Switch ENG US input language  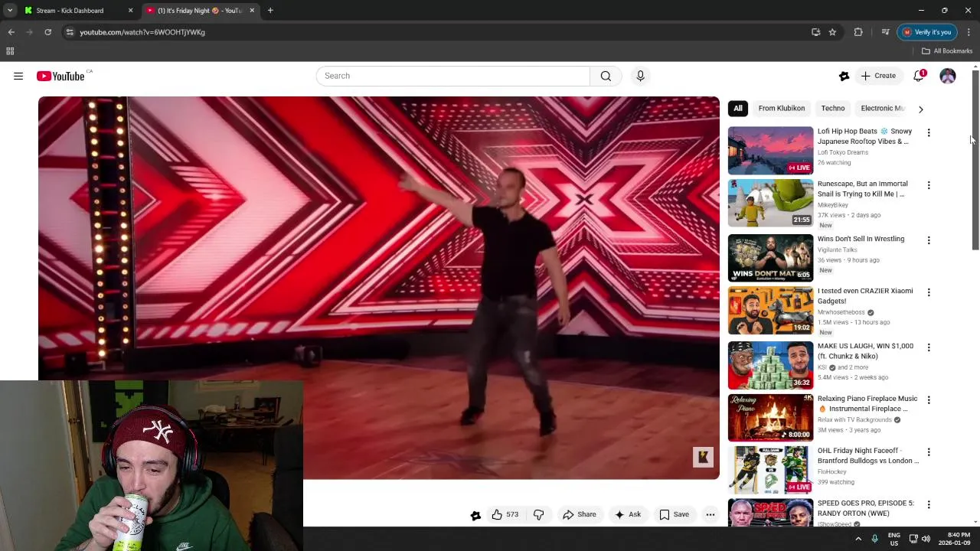pos(894,539)
